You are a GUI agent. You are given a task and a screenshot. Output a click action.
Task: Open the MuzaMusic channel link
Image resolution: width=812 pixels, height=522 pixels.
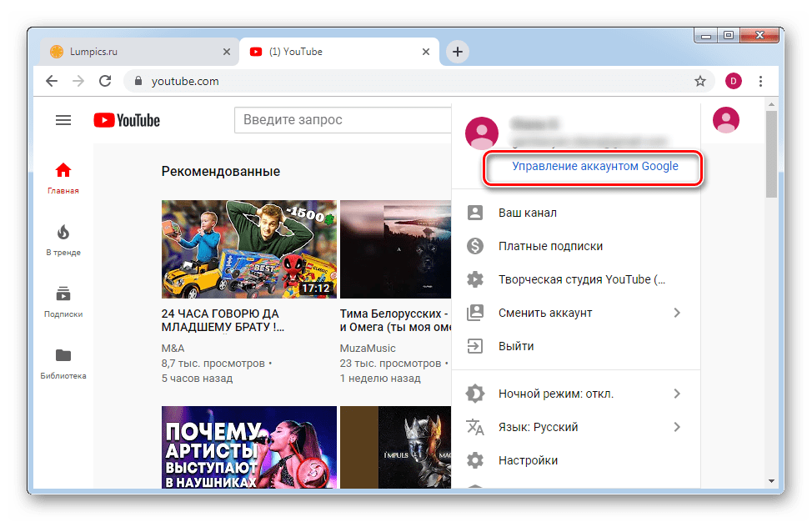pyautogui.click(x=368, y=349)
